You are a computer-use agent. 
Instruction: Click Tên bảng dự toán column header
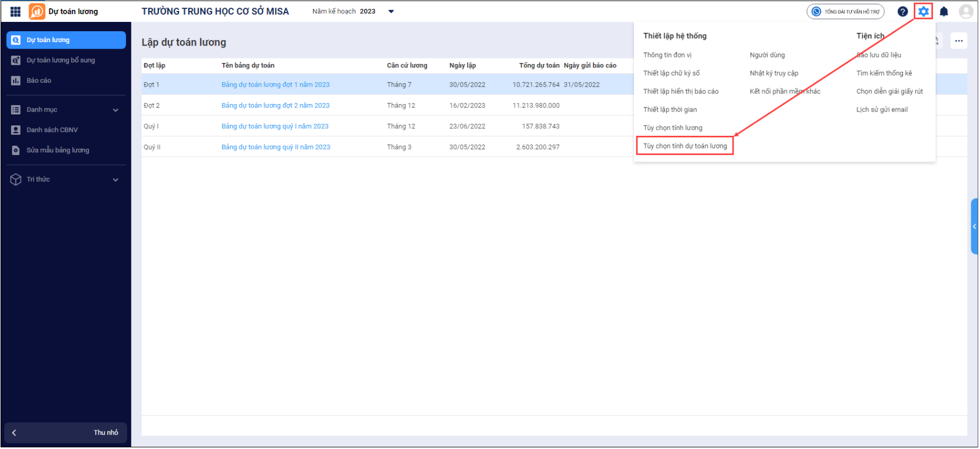coord(248,65)
